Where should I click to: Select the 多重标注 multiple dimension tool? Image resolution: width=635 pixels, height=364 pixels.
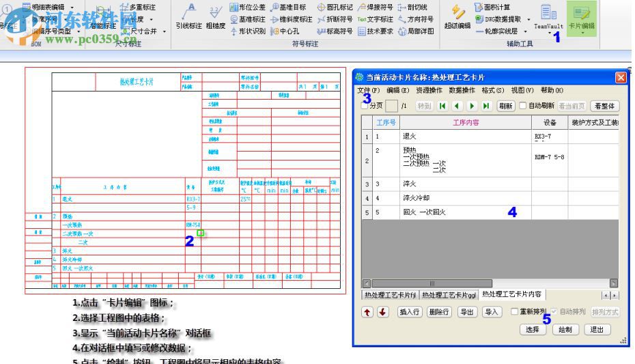pyautogui.click(x=138, y=7)
